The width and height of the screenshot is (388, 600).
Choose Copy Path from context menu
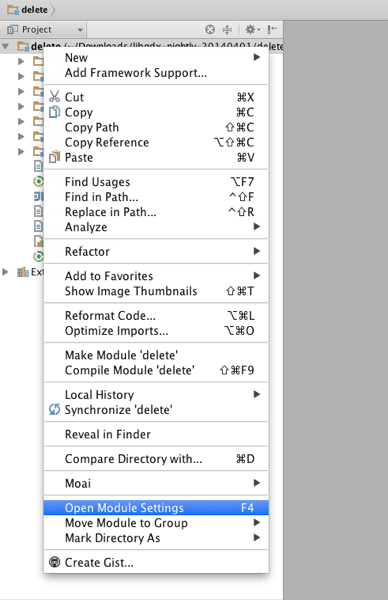pos(156,127)
